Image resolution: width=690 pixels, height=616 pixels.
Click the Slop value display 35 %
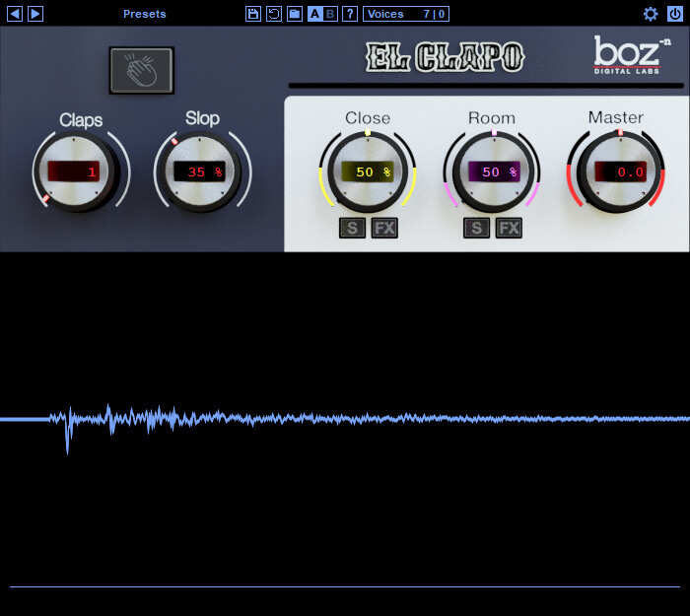[x=199, y=171]
